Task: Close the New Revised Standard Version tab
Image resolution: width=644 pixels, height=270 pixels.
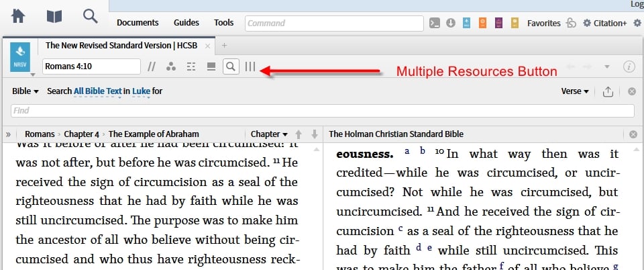Action: 208,46
